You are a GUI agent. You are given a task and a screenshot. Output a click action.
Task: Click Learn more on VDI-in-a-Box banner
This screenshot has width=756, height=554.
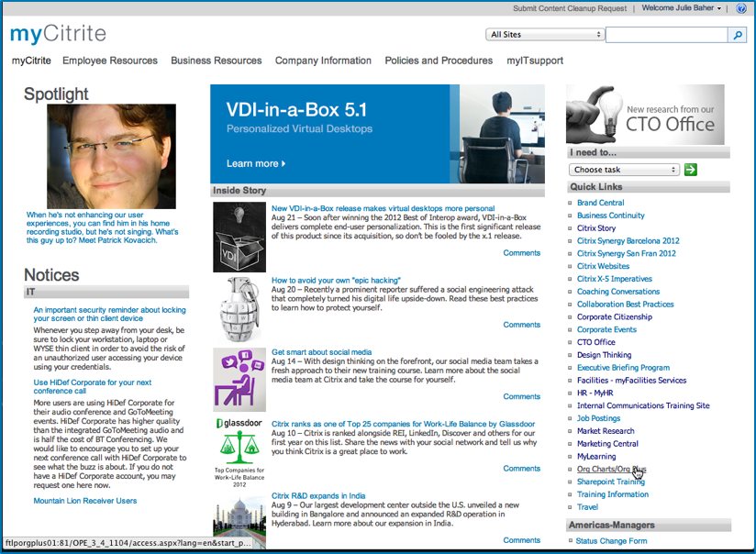(x=256, y=163)
